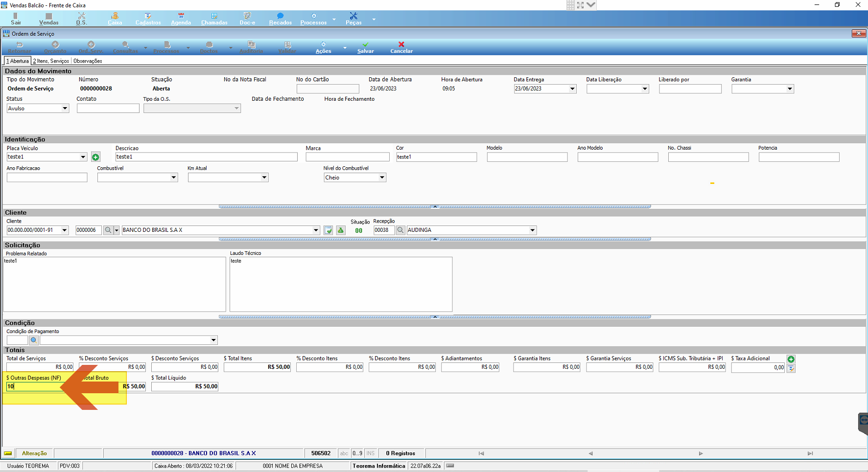This screenshot has width=868, height=472.
Task: Click the Laudo Técnico text area
Action: [341, 284]
